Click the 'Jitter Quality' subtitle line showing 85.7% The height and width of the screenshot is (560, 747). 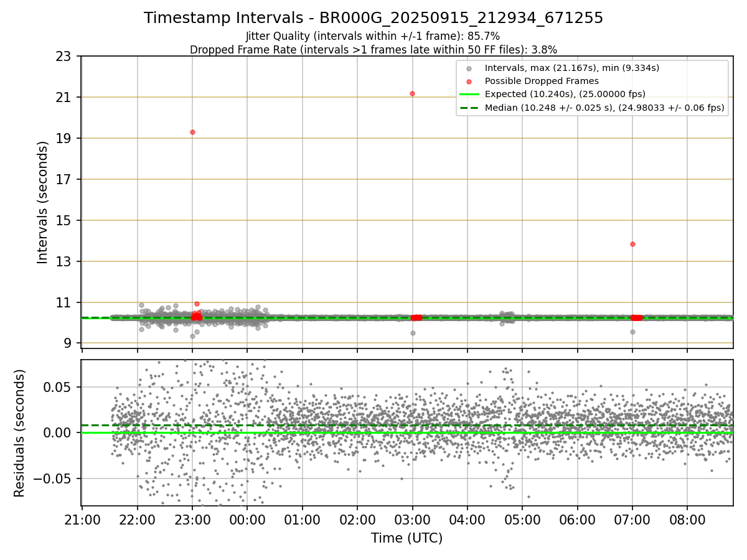coord(373,36)
